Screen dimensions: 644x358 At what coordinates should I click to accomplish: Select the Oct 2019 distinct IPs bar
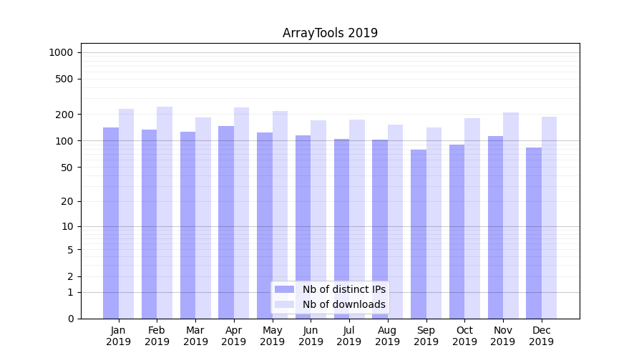[x=457, y=231]
